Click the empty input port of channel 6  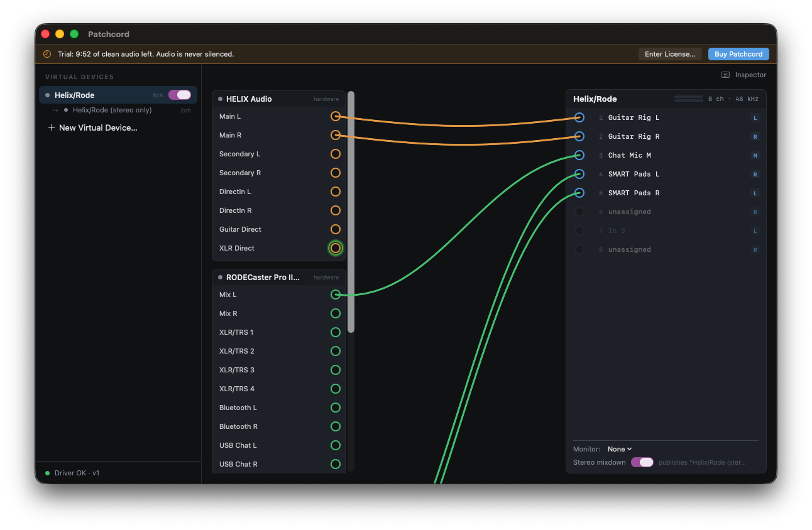click(579, 212)
